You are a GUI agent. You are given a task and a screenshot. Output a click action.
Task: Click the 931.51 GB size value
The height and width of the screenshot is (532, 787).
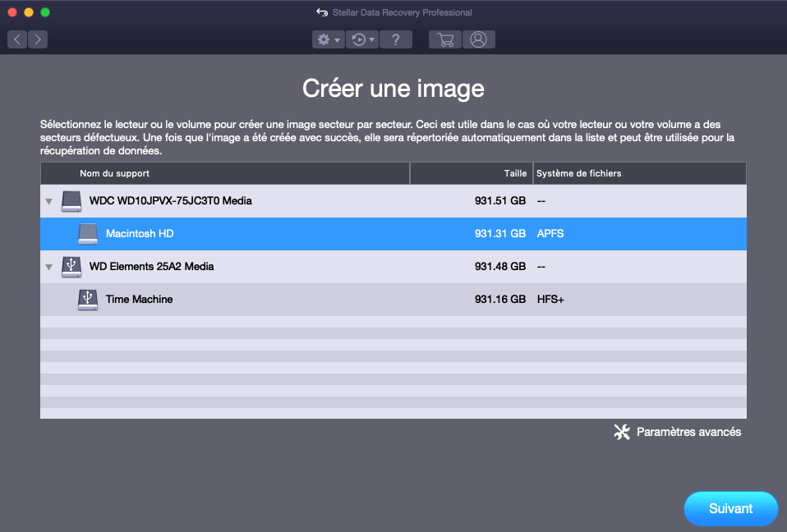tap(500, 201)
